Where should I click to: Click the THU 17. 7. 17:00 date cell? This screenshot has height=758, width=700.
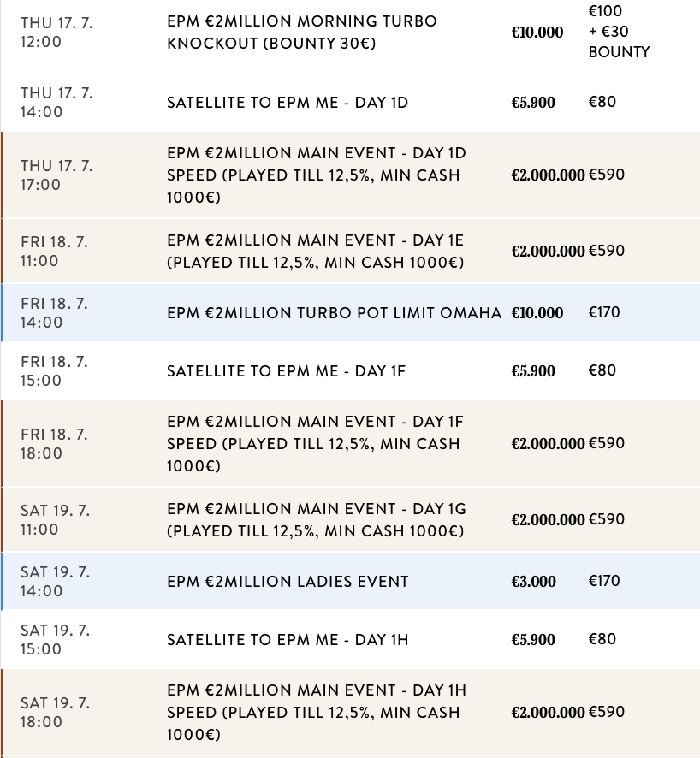[x=56, y=175]
